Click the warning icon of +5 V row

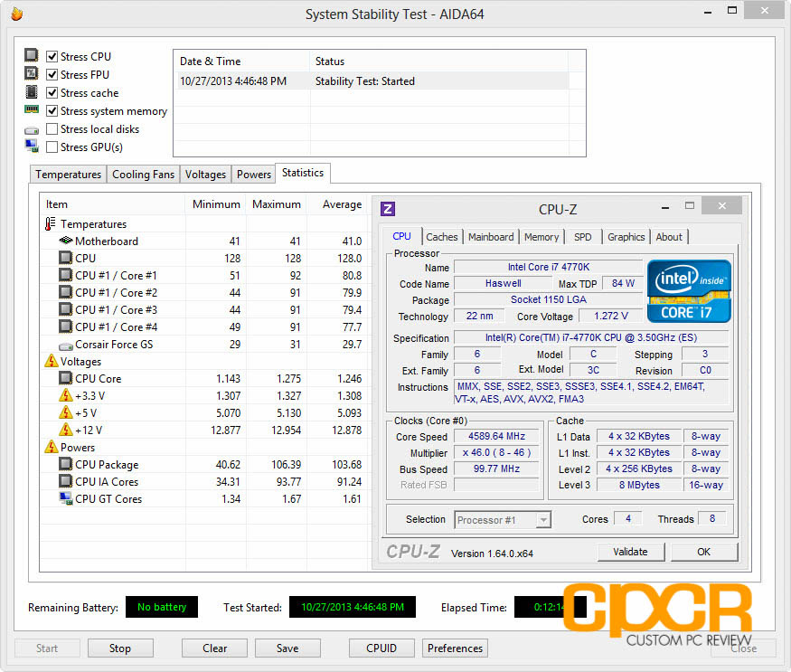pyautogui.click(x=66, y=412)
